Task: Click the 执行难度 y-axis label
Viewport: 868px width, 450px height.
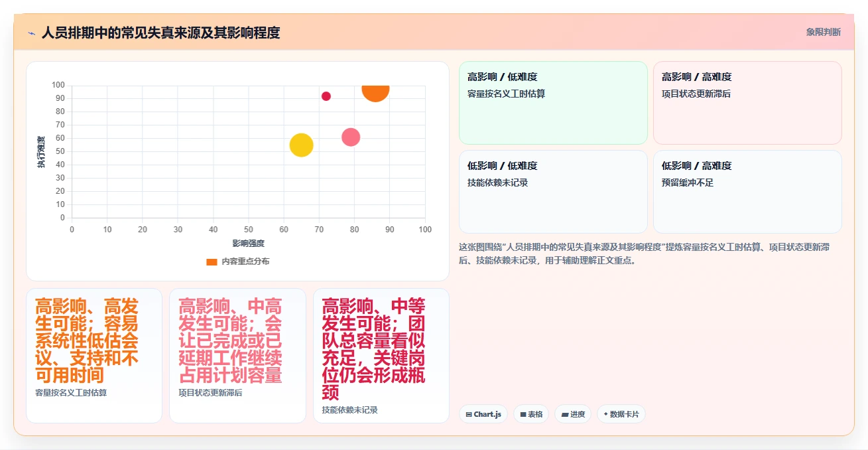Action: click(x=41, y=151)
